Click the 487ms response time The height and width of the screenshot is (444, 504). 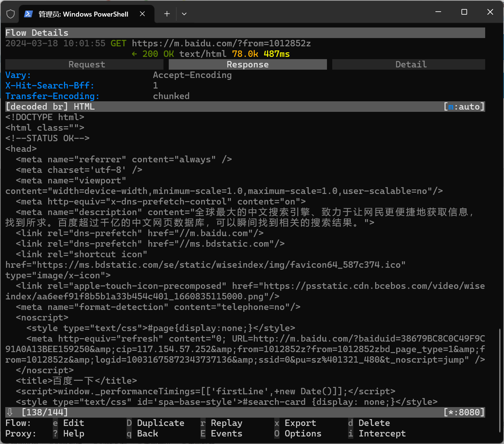pyautogui.click(x=276, y=54)
